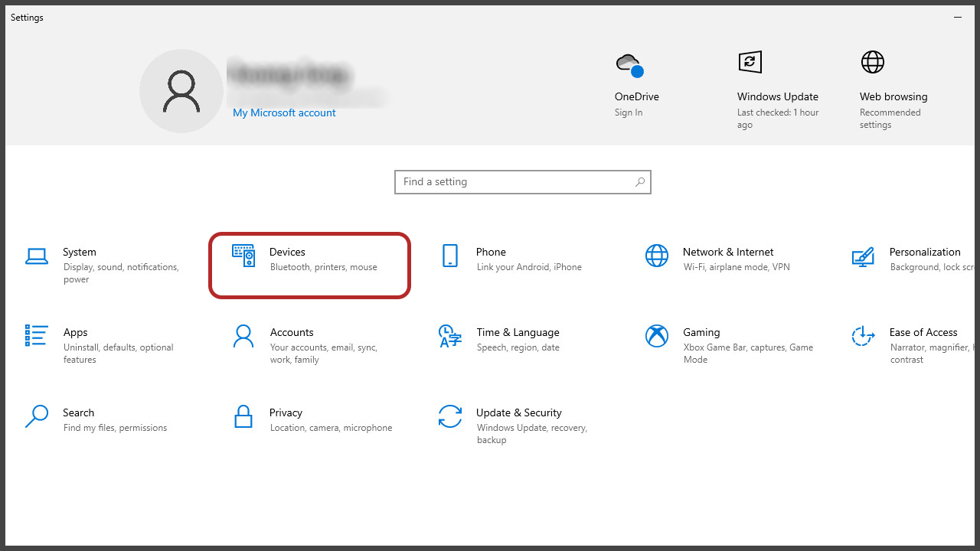
Task: Click the OneDrive label text
Action: coord(637,96)
